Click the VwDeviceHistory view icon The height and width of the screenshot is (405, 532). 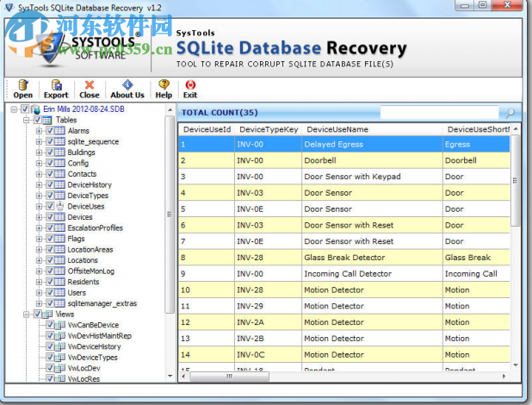point(59,346)
